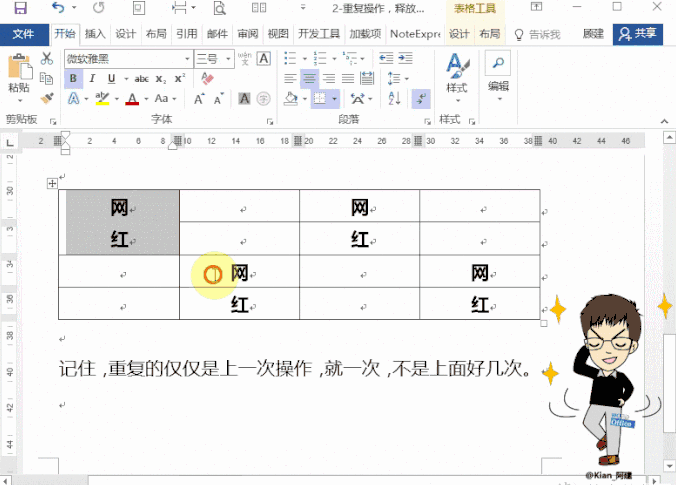Click the 告诉我 Tell me box
Image resolution: width=676 pixels, height=485 pixels.
[x=538, y=34]
